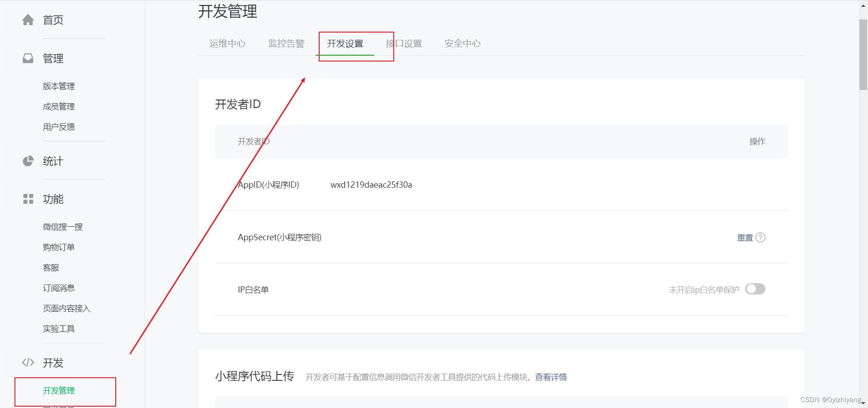This screenshot has width=868, height=408.
Task: Select 开发管理 in the sidebar
Action: (59, 390)
